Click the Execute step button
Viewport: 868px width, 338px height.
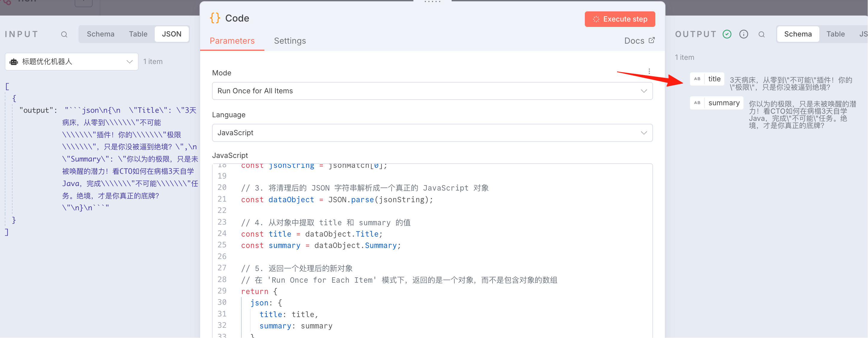click(620, 19)
